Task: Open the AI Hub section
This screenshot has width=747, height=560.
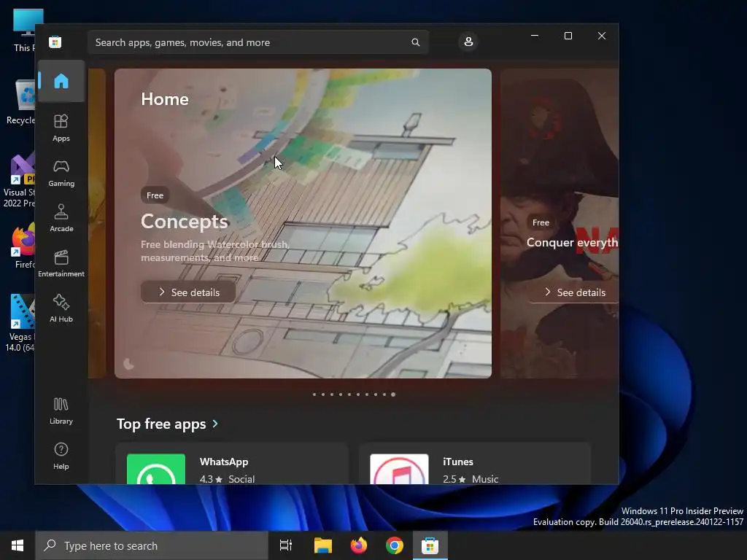Action: click(61, 308)
